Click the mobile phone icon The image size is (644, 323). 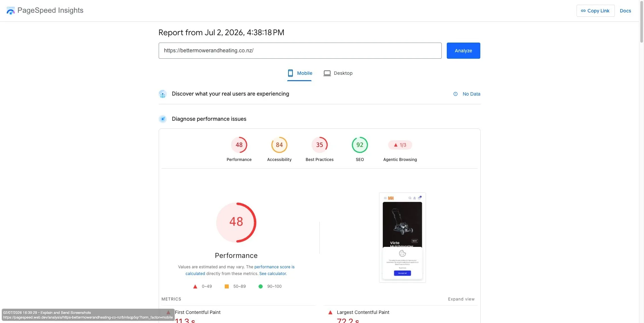(290, 73)
